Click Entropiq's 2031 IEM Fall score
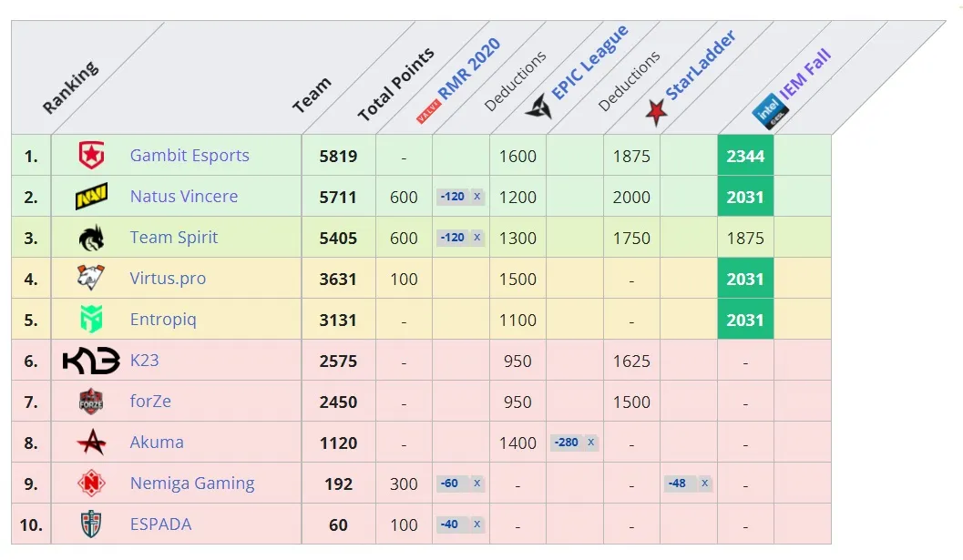The width and height of the screenshot is (963, 560). pyautogui.click(x=745, y=320)
